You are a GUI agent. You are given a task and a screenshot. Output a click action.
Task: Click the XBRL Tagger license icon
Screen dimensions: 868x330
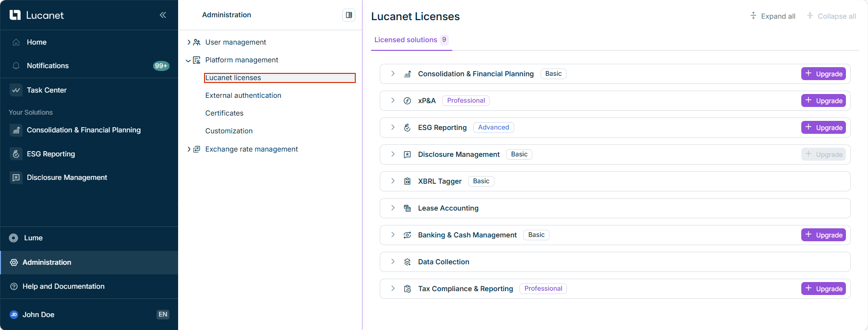coord(407,181)
